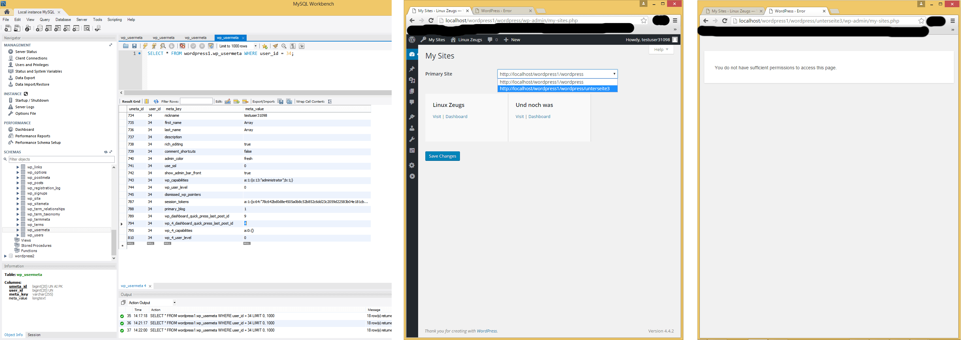
Task: Visit the Und noch was dashboard link
Action: click(x=539, y=116)
